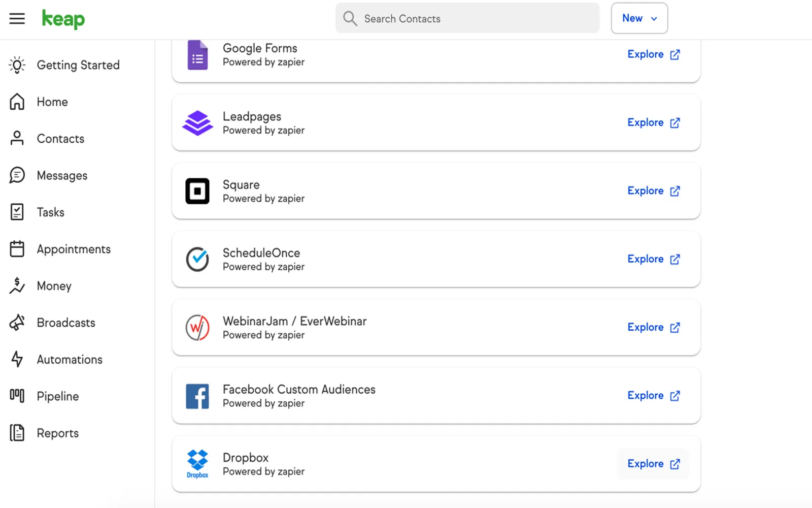Navigate to Reports in sidebar
812x508 pixels.
pyautogui.click(x=57, y=433)
